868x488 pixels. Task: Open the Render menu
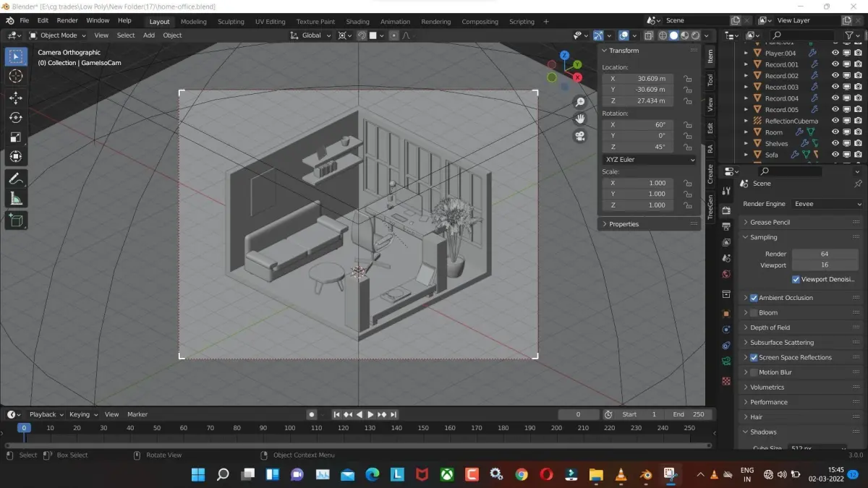tap(67, 20)
